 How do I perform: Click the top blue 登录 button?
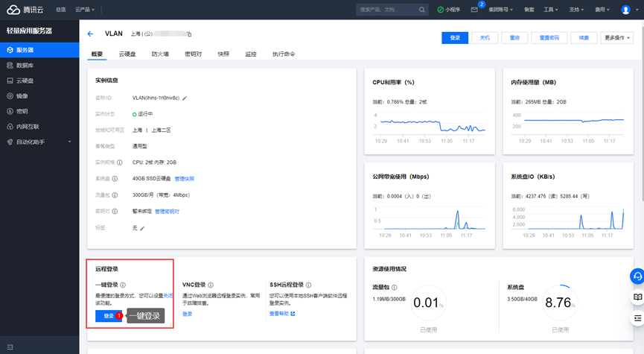(x=455, y=38)
